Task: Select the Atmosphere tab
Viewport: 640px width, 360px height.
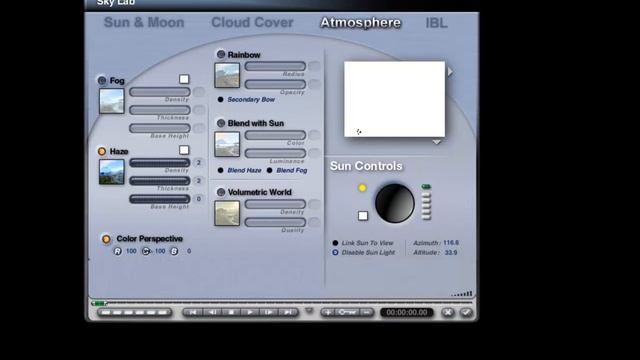Action: tap(360, 22)
